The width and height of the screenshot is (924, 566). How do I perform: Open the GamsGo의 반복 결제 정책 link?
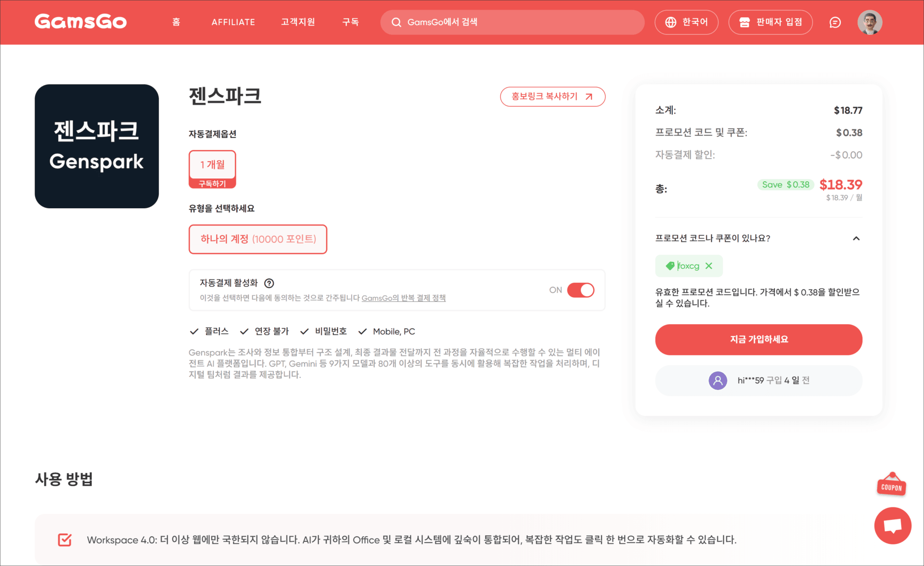[x=403, y=298]
